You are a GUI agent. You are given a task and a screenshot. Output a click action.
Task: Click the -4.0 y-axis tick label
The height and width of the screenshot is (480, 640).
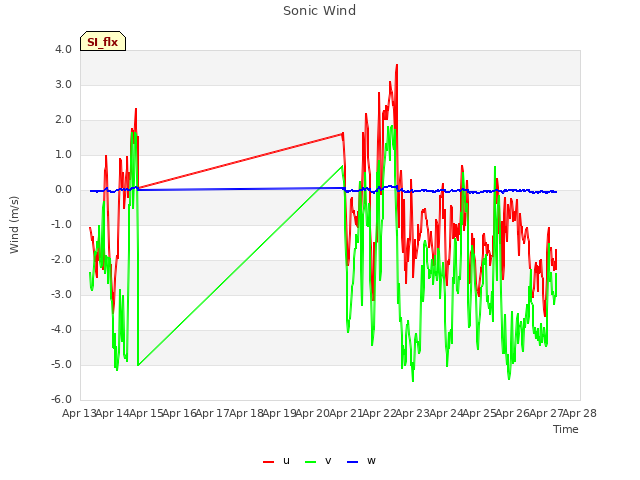coord(61,330)
